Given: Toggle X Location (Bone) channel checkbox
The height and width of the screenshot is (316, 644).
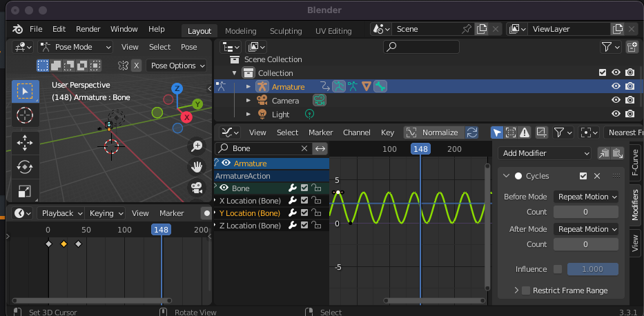Looking at the screenshot, I should point(304,201).
